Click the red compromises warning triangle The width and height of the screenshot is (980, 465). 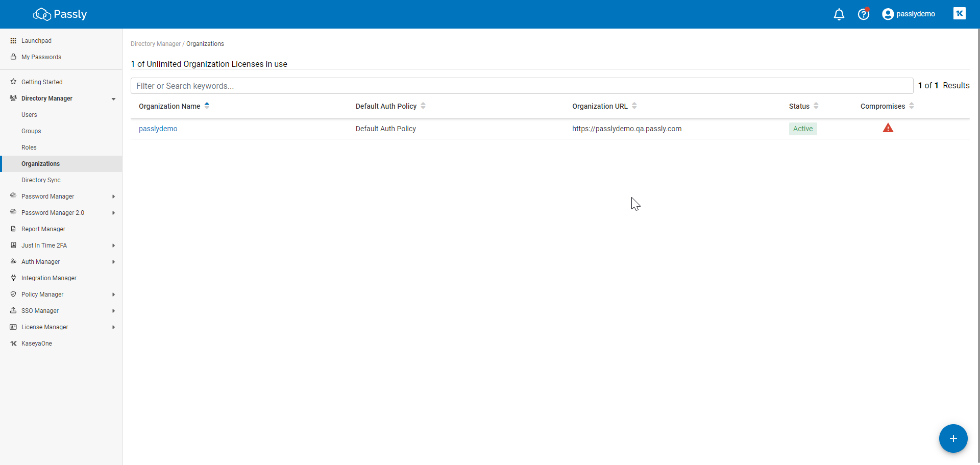(888, 128)
